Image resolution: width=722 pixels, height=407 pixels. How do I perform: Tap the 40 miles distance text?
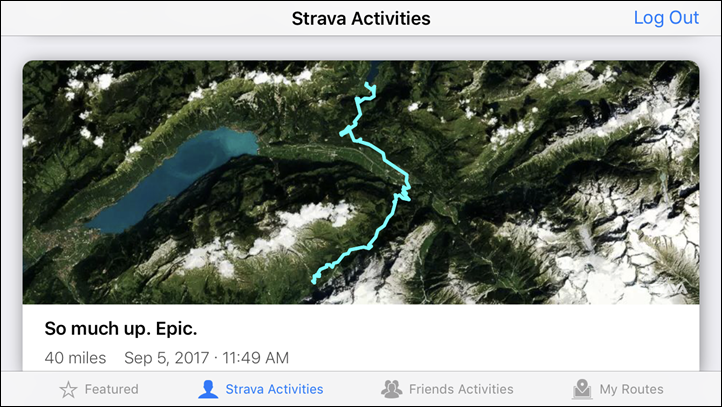pyautogui.click(x=75, y=358)
